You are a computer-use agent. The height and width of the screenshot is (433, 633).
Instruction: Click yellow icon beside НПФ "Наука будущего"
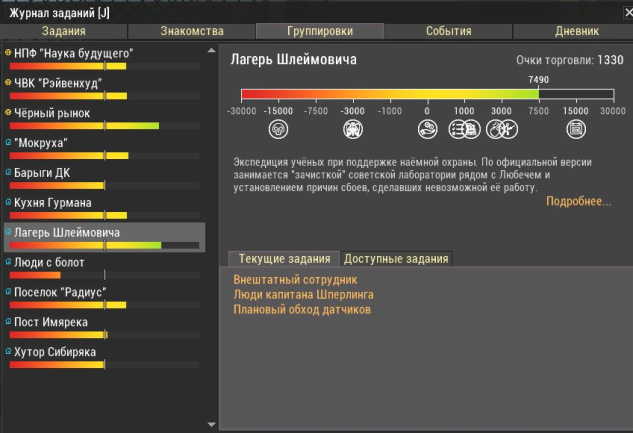9,53
